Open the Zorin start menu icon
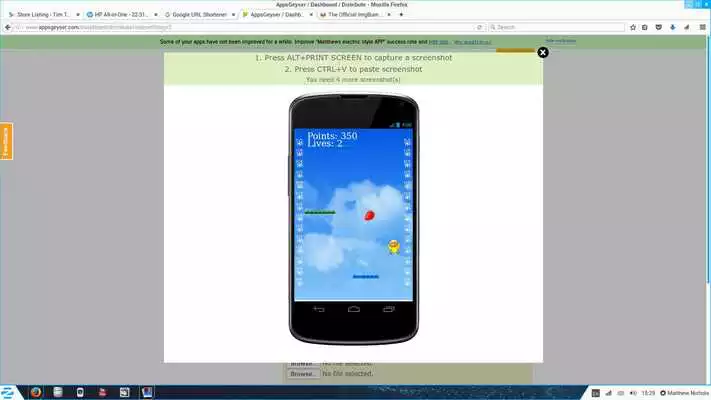 [x=8, y=390]
